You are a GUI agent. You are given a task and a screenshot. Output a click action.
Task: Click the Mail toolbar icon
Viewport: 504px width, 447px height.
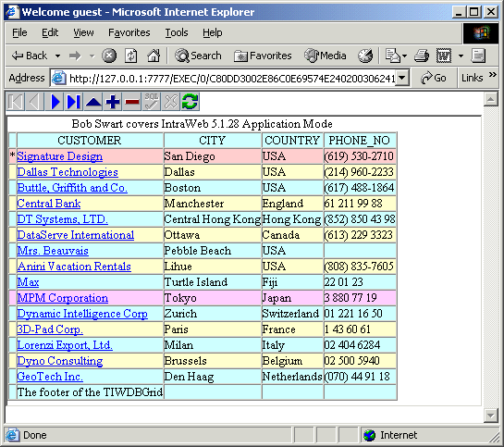pos(392,56)
